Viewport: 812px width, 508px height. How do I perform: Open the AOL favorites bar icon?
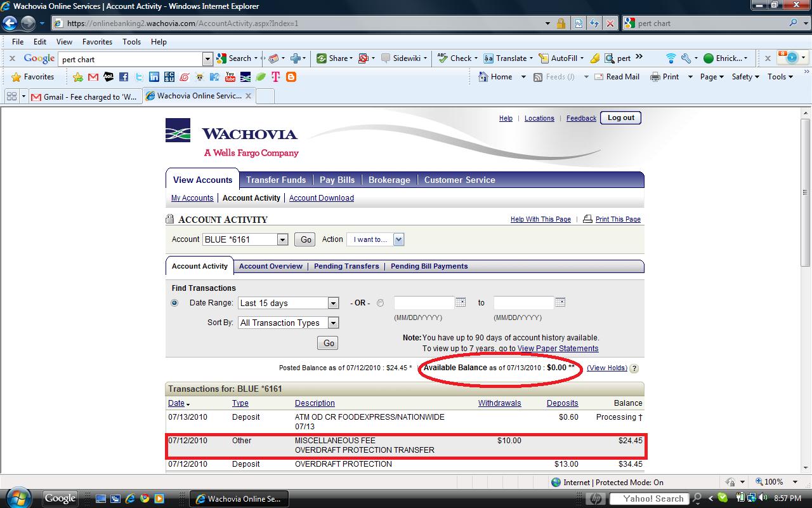108,77
